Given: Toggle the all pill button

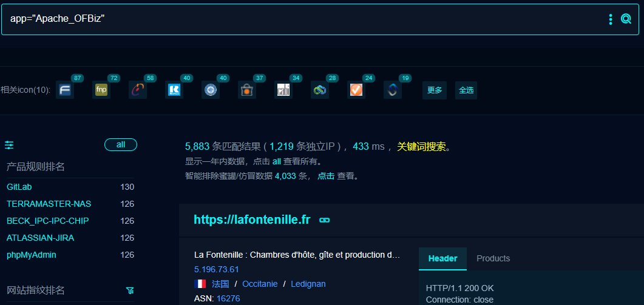Looking at the screenshot, I should click(x=121, y=144).
